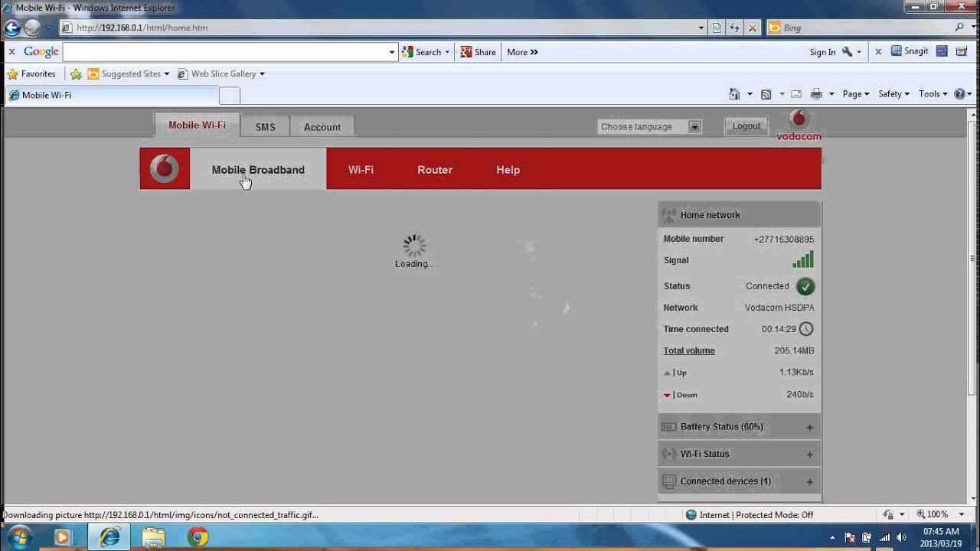Click the volume speaker tray icon

(x=901, y=537)
